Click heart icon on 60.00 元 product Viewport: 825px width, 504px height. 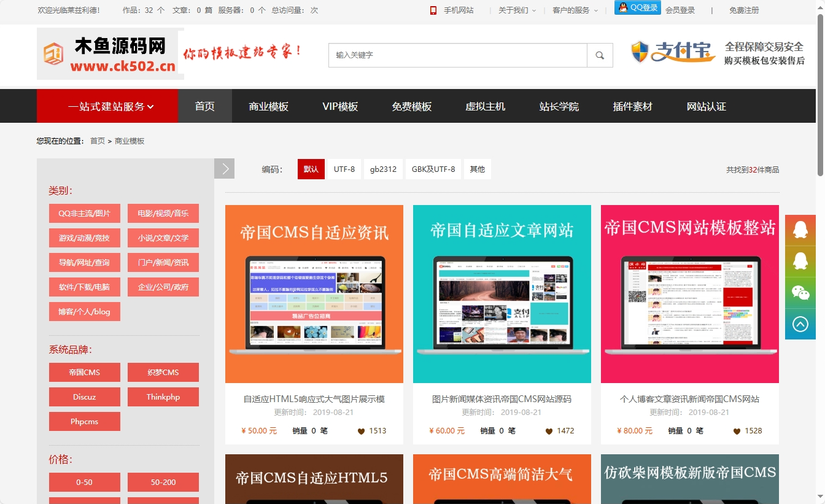tap(549, 431)
